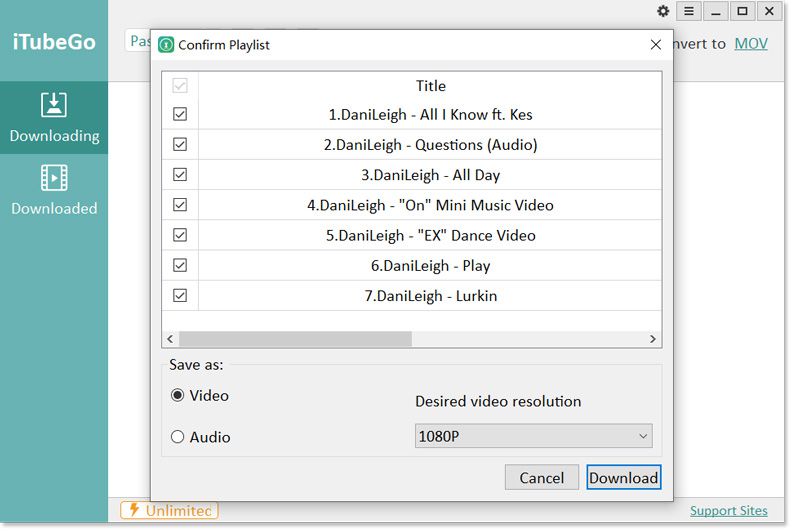The height and width of the screenshot is (531, 800).
Task: Open the hamburger menu icon
Action: [689, 11]
